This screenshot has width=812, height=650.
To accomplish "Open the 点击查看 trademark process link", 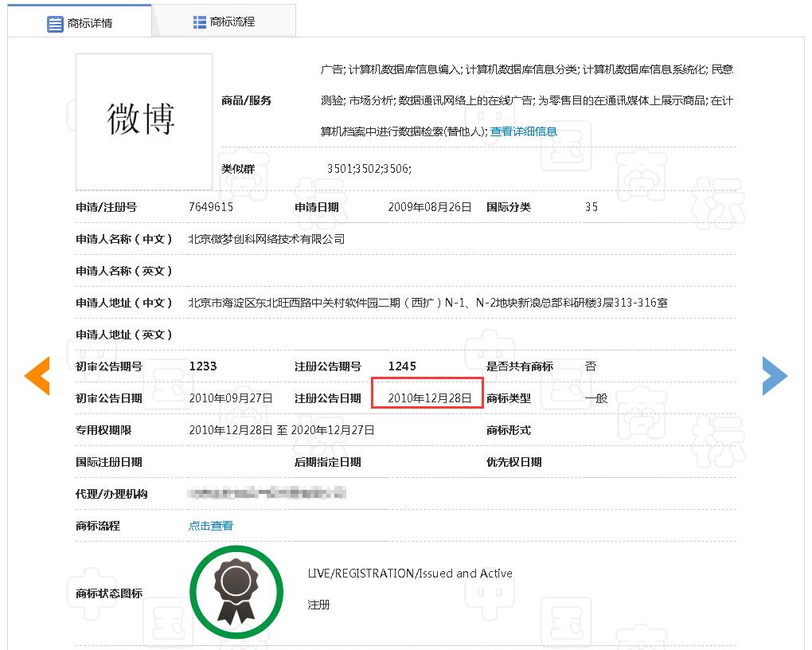I will coord(211,526).
